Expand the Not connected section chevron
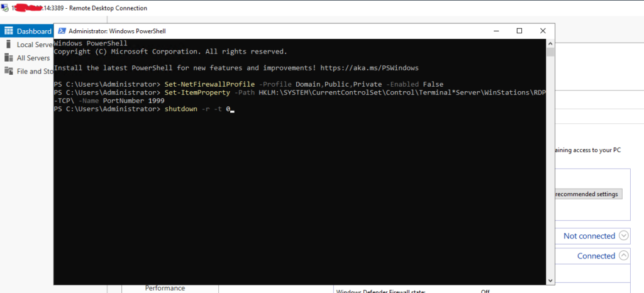 (x=624, y=236)
